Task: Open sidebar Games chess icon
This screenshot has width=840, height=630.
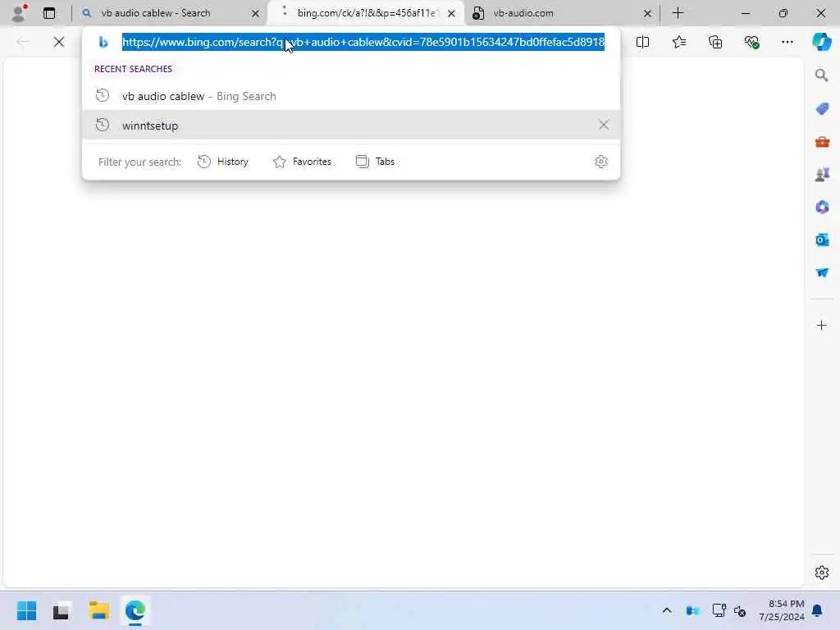Action: [x=822, y=175]
